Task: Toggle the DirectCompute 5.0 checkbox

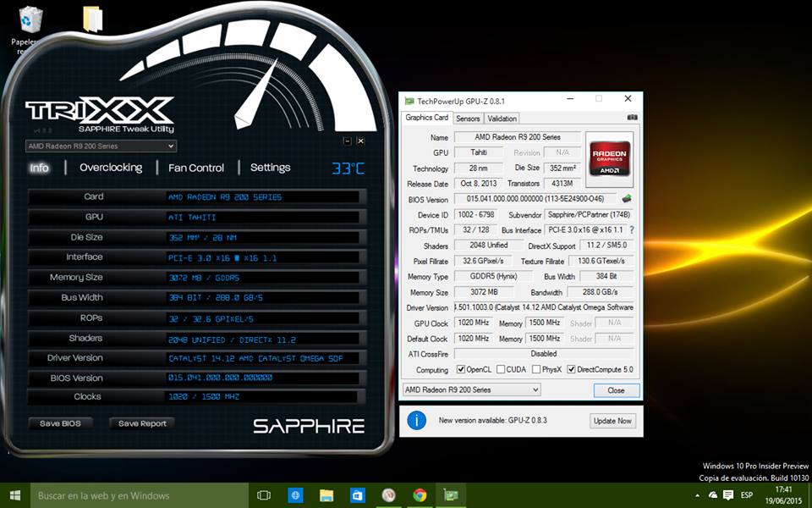Action: pos(571,369)
